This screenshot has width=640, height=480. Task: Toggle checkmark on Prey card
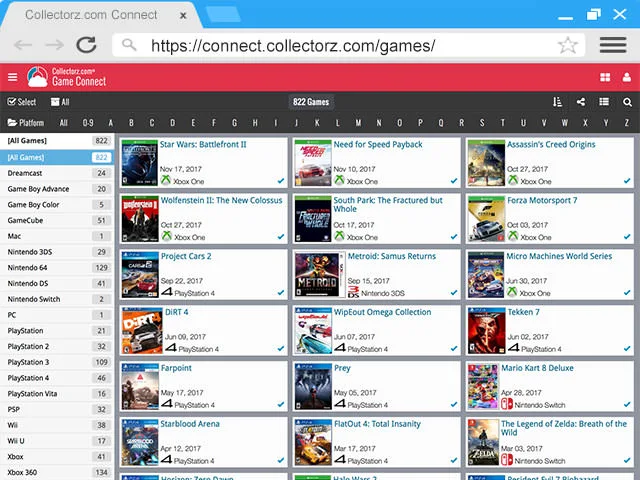point(454,404)
